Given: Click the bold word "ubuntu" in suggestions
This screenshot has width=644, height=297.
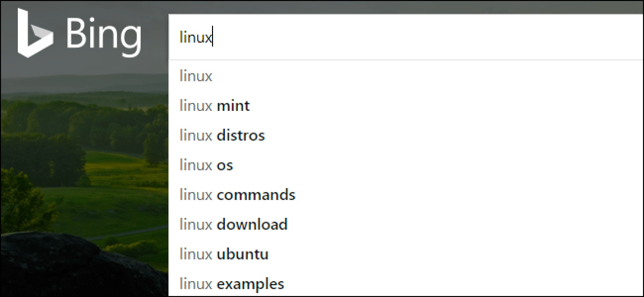Looking at the screenshot, I should coord(243,254).
